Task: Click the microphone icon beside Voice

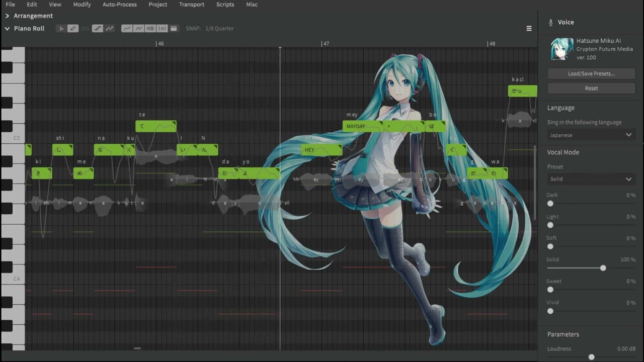Action: (550, 23)
